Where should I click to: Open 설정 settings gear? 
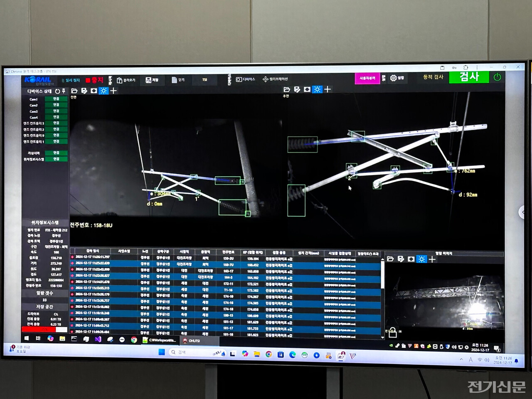pyautogui.click(x=397, y=78)
